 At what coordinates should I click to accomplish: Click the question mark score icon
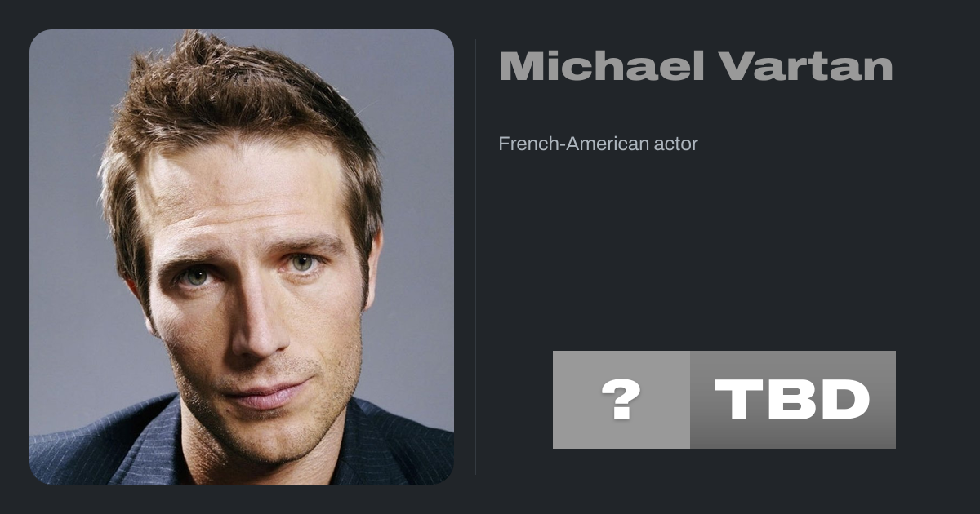(x=621, y=400)
